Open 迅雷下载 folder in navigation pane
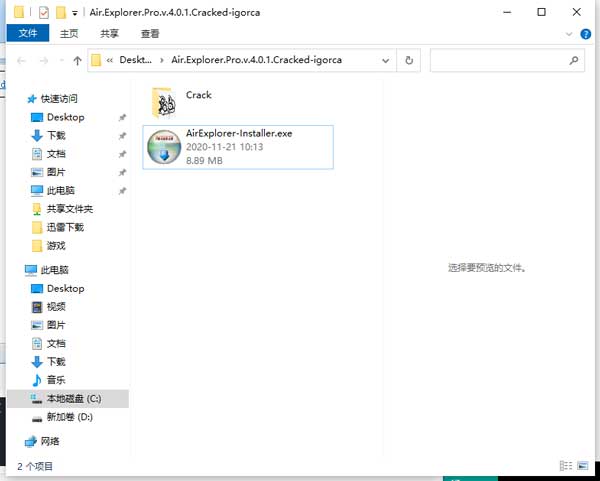 click(65, 227)
